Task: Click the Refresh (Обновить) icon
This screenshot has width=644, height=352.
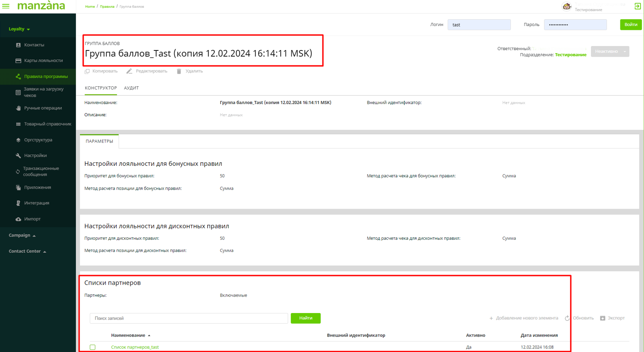Action: 567,318
